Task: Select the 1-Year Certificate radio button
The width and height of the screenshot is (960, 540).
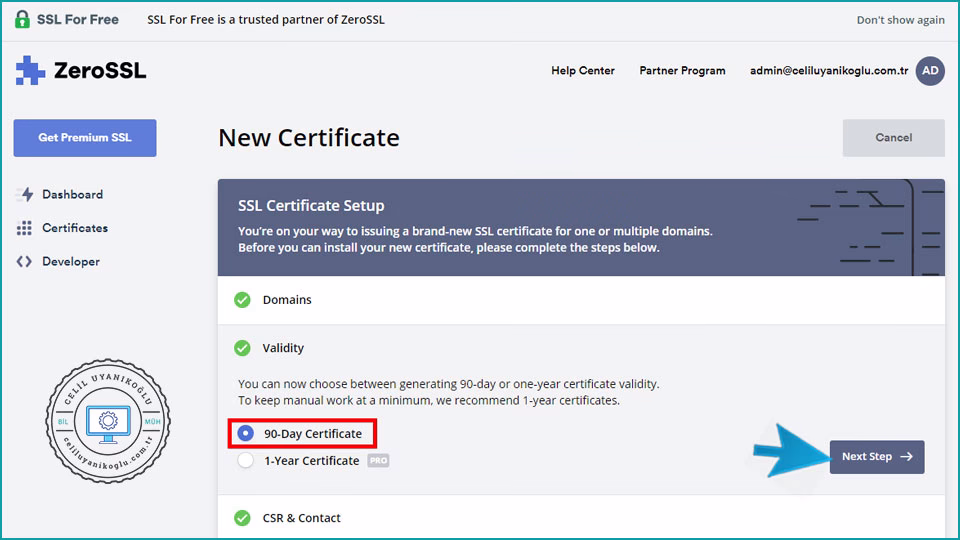Action: tap(246, 461)
